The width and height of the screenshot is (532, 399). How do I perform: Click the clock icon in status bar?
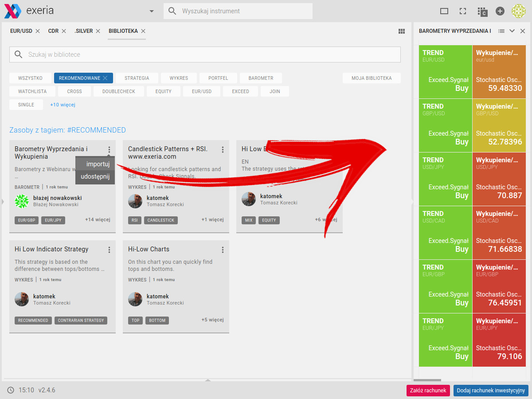point(11,390)
